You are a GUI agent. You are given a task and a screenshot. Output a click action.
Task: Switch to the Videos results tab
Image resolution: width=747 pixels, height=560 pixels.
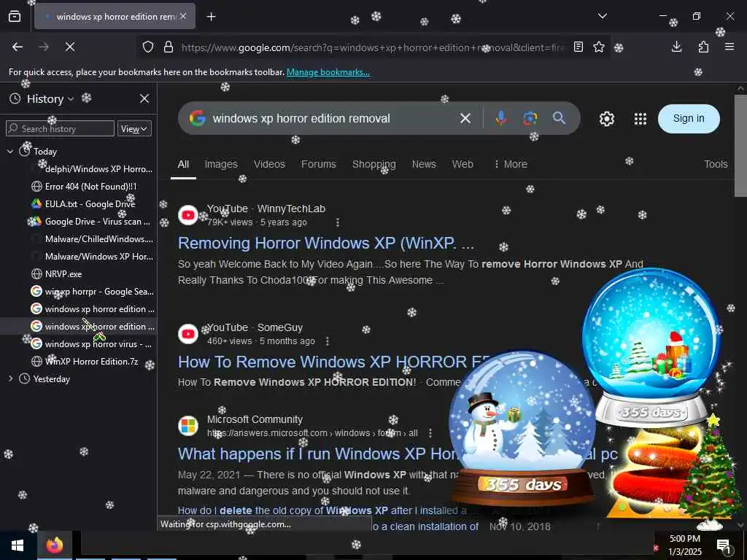269,164
